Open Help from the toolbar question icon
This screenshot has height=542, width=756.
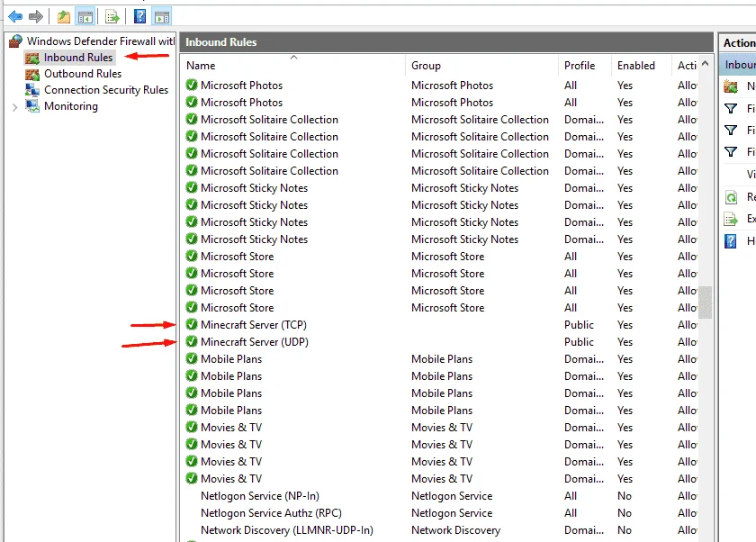(139, 17)
